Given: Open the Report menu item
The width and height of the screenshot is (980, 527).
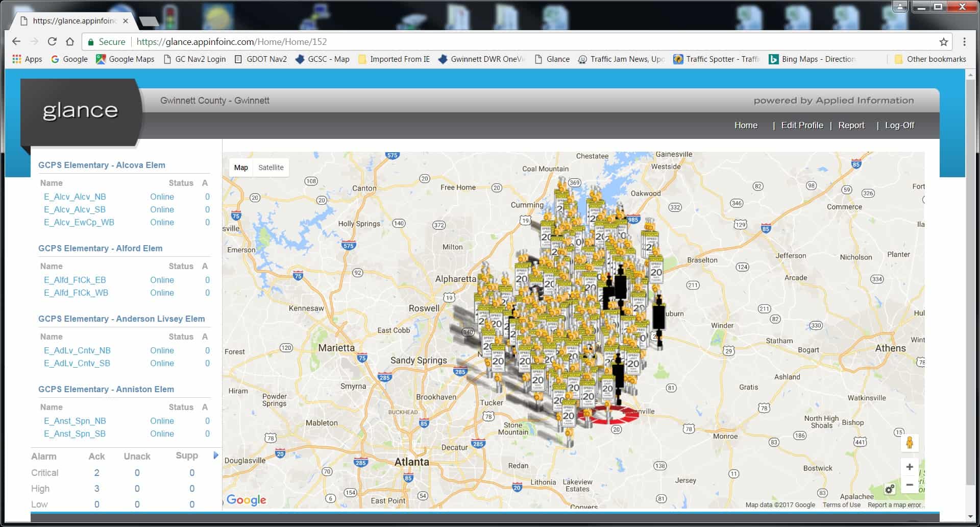Looking at the screenshot, I should pos(851,125).
